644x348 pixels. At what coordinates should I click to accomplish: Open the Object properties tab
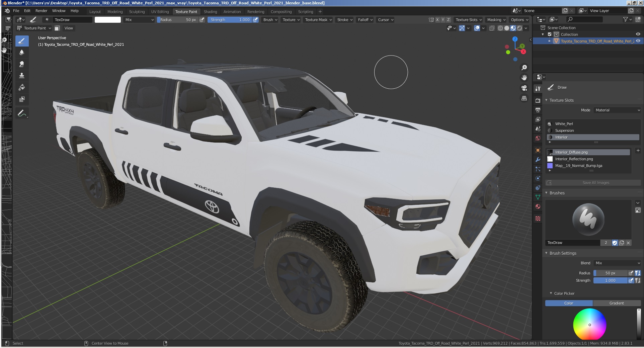(538, 150)
